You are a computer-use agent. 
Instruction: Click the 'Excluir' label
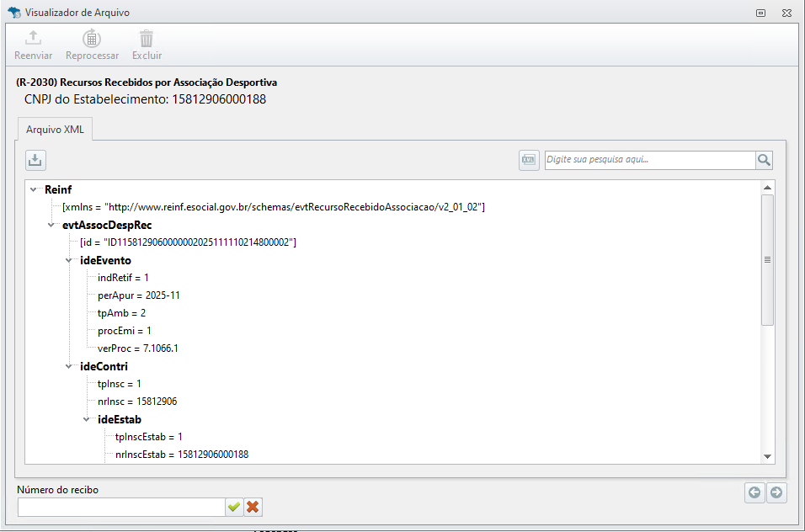click(147, 56)
